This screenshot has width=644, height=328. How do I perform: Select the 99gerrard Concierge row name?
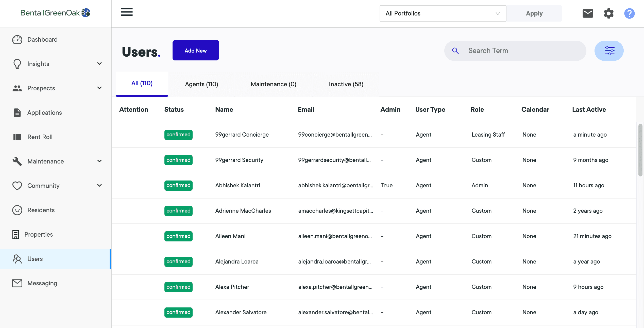pyautogui.click(x=242, y=135)
